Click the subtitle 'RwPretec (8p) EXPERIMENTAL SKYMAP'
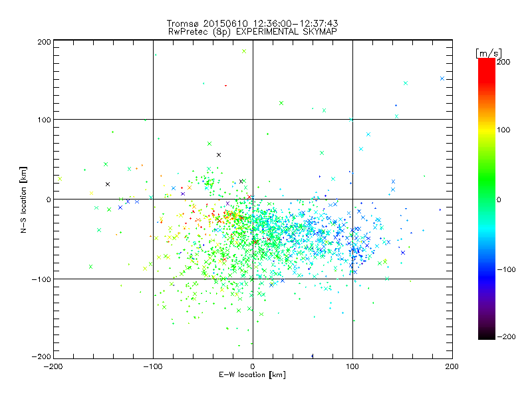 (x=253, y=31)
